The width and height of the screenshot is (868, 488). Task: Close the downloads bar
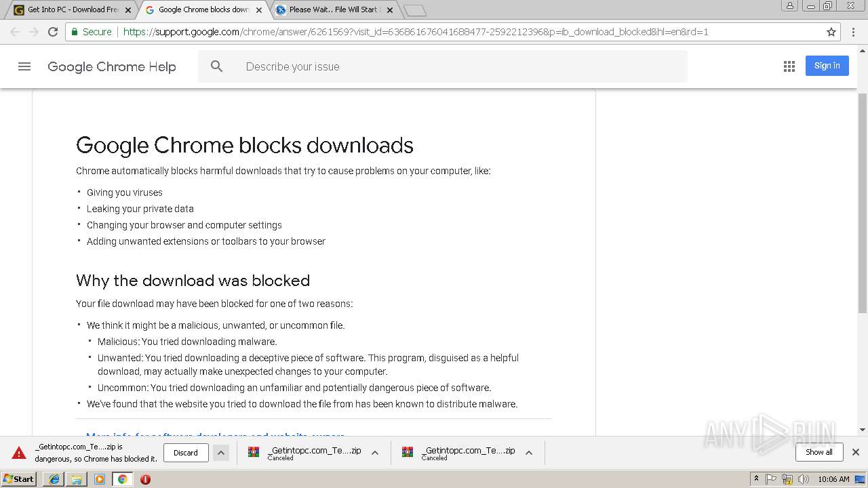pyautogui.click(x=856, y=452)
